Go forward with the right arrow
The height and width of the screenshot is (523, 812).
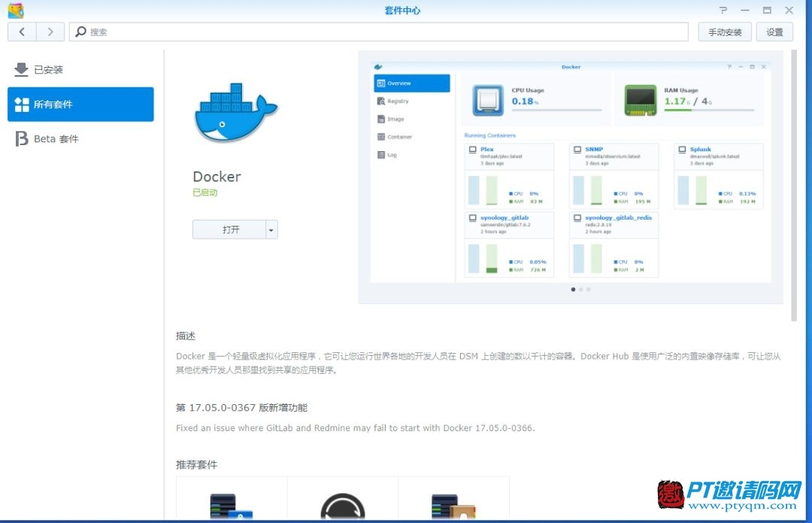(50, 32)
